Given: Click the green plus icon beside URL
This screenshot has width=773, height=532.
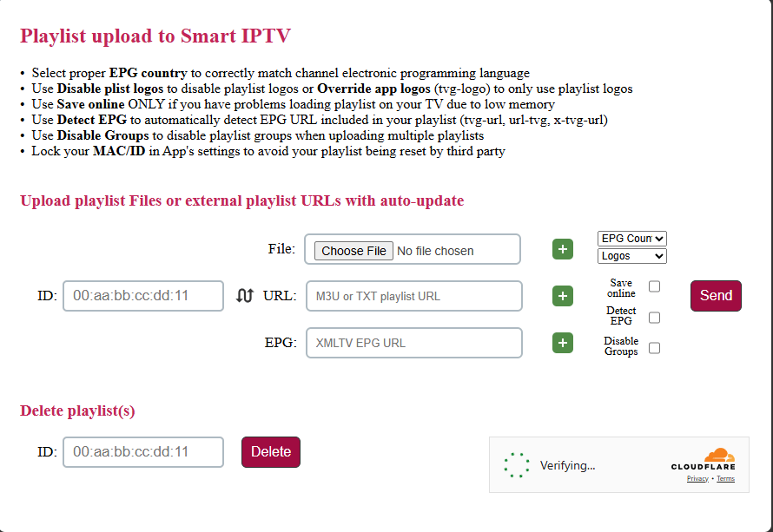Looking at the screenshot, I should pyautogui.click(x=563, y=296).
